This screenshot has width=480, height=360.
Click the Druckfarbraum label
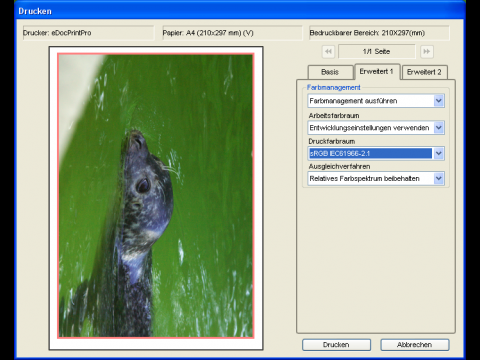[332, 141]
